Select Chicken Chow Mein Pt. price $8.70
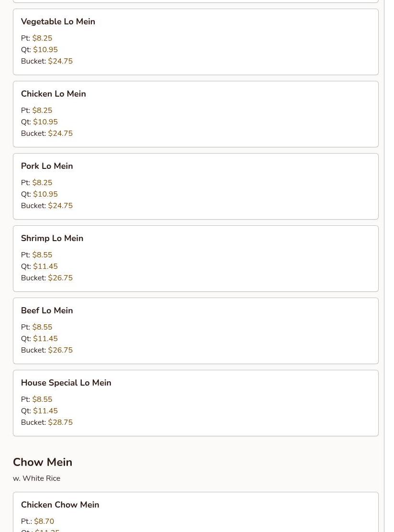 click(x=44, y=521)
